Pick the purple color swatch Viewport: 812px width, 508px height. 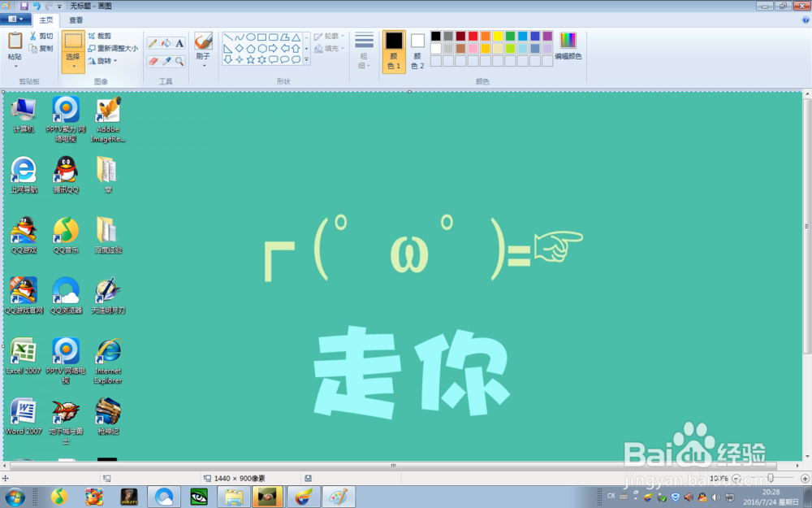[x=547, y=36]
